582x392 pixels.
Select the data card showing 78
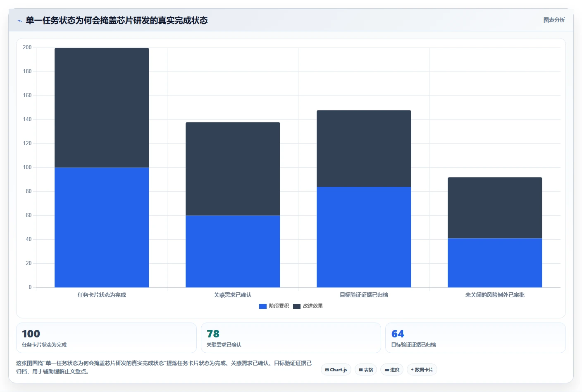[291, 338]
